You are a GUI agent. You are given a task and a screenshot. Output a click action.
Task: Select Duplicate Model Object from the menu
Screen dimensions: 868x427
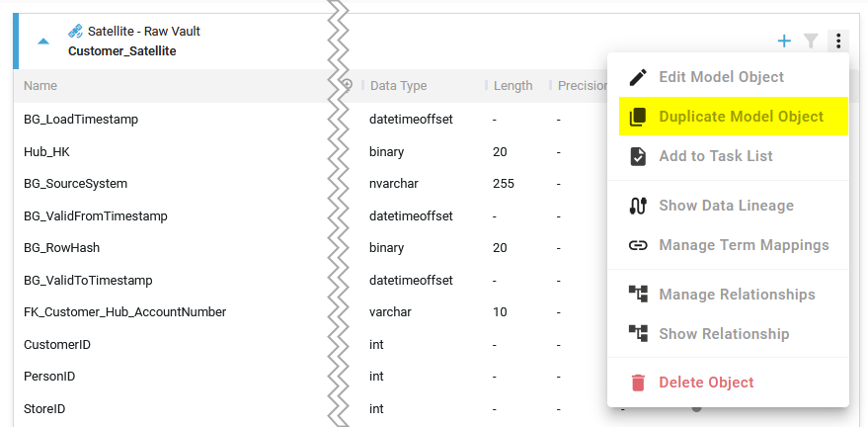click(741, 117)
